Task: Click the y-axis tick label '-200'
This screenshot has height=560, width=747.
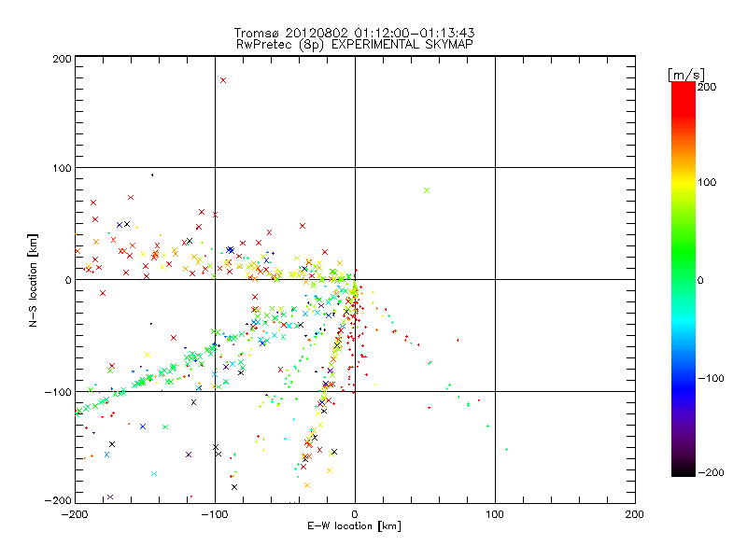Action: (x=58, y=500)
